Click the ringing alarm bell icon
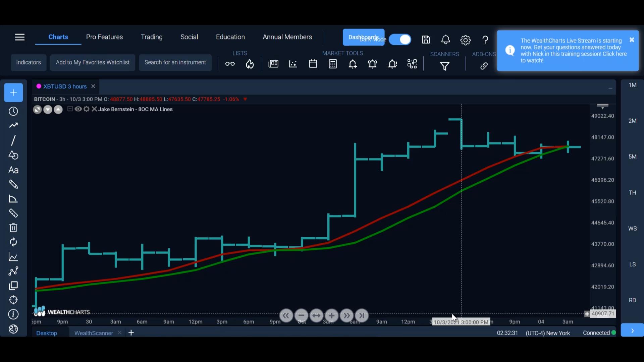The width and height of the screenshot is (644, 362). point(373,64)
